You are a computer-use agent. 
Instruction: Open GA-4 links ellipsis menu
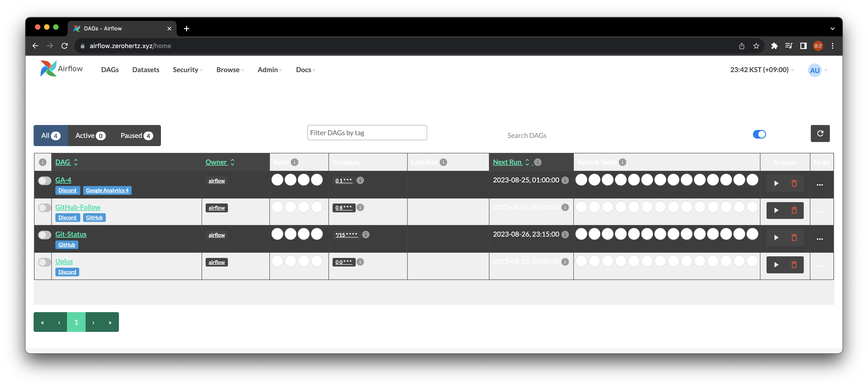tap(819, 185)
